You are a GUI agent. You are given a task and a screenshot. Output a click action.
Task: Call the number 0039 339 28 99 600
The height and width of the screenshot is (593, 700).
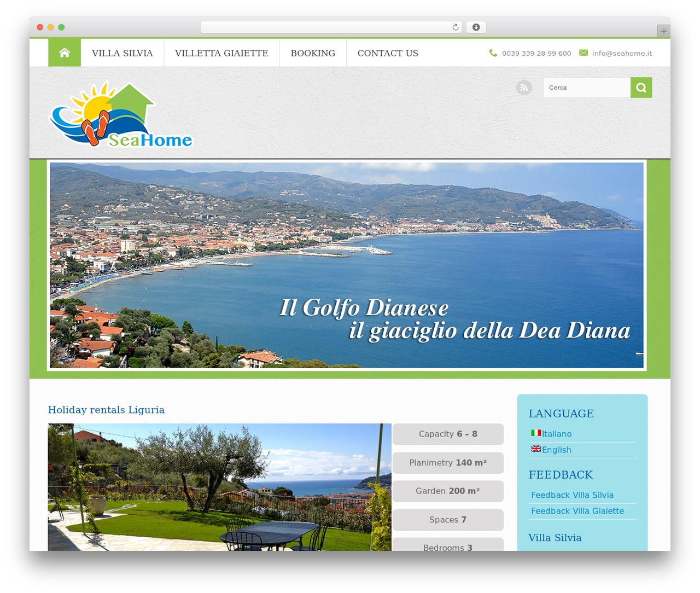point(536,53)
